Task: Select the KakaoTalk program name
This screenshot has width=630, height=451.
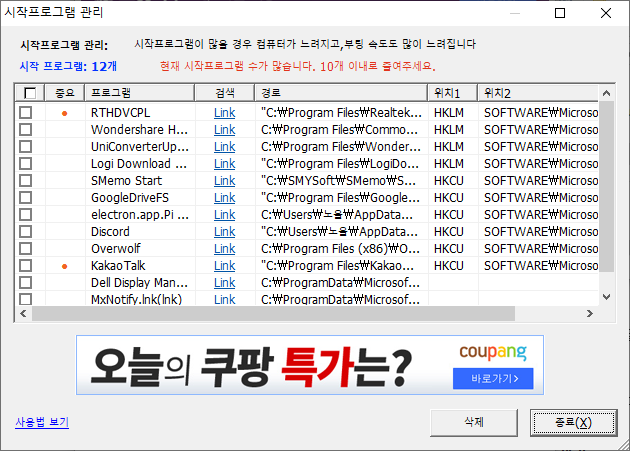Action: click(x=118, y=266)
